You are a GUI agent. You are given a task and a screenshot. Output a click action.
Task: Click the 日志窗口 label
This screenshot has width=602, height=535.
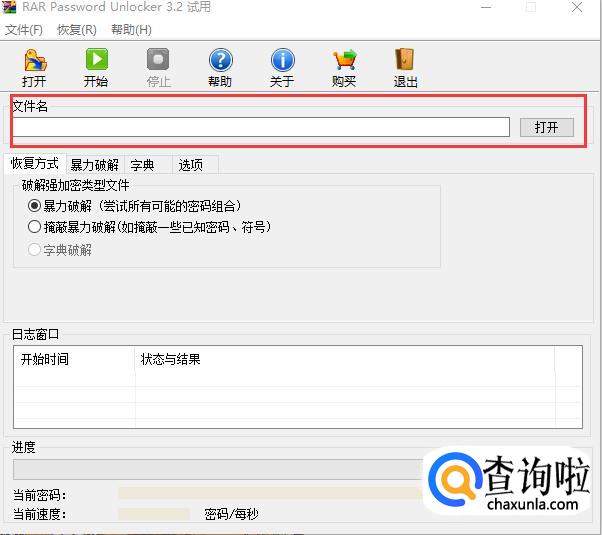click(35, 334)
